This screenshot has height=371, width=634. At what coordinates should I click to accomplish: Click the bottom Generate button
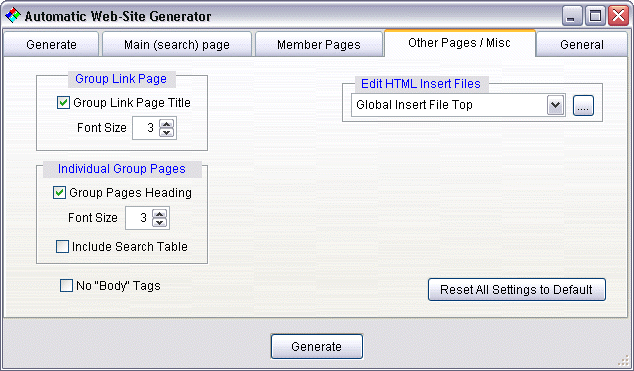pyautogui.click(x=317, y=346)
